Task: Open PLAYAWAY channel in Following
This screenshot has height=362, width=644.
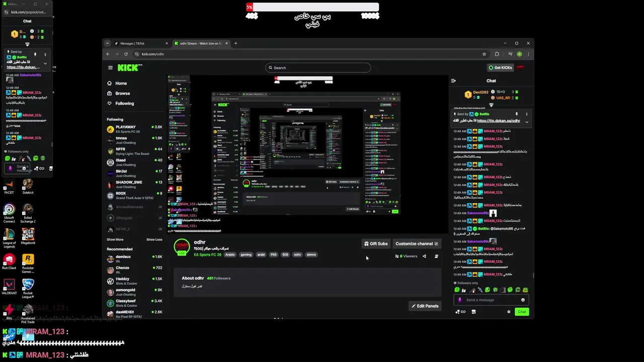Action: (x=134, y=129)
